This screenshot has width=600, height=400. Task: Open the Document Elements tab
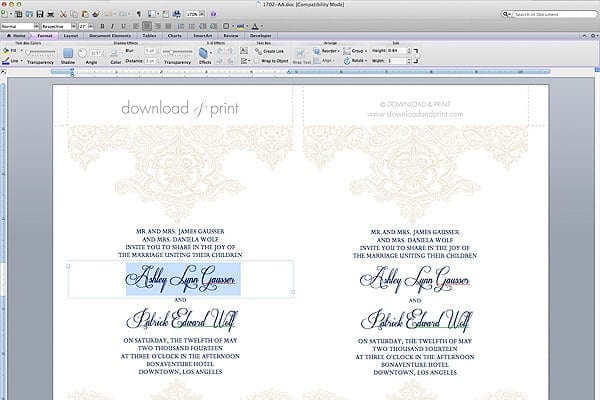click(x=110, y=36)
